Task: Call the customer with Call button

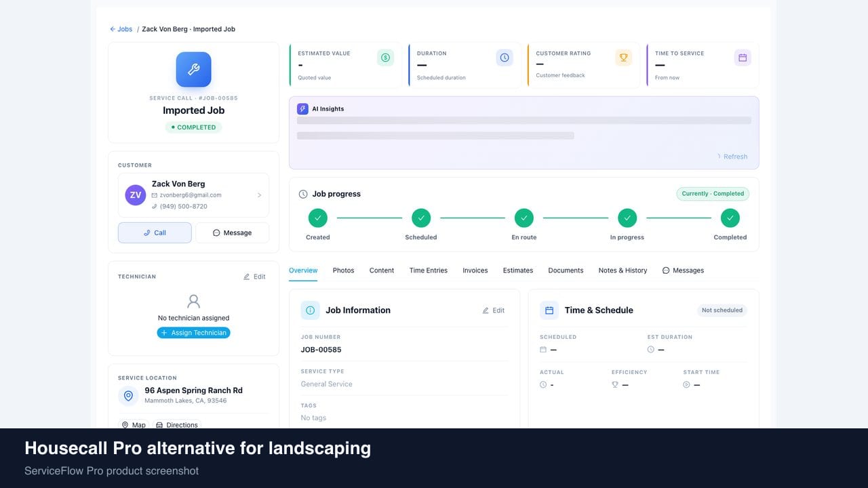Action: point(155,232)
